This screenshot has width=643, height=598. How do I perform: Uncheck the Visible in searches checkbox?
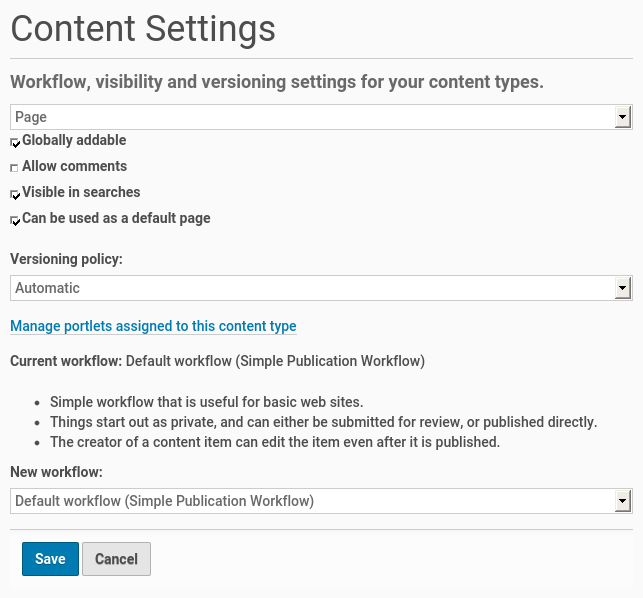[15, 194]
